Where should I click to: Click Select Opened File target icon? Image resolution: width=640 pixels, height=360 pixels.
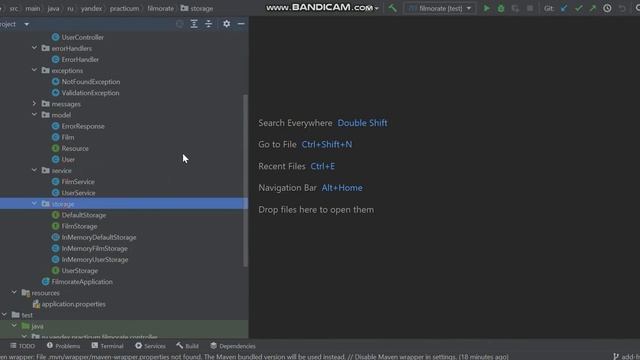pyautogui.click(x=180, y=24)
